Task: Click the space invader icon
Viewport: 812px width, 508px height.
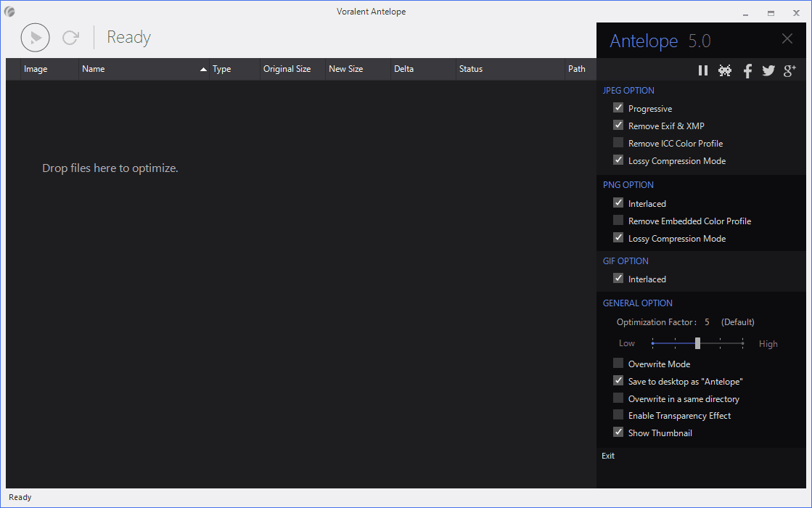Action: (x=724, y=70)
